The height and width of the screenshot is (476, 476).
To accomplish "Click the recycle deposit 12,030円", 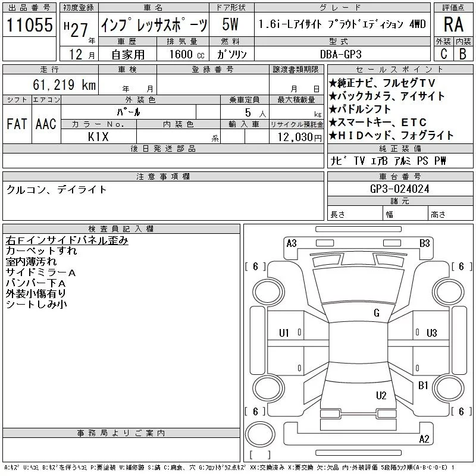I will (x=300, y=137).
